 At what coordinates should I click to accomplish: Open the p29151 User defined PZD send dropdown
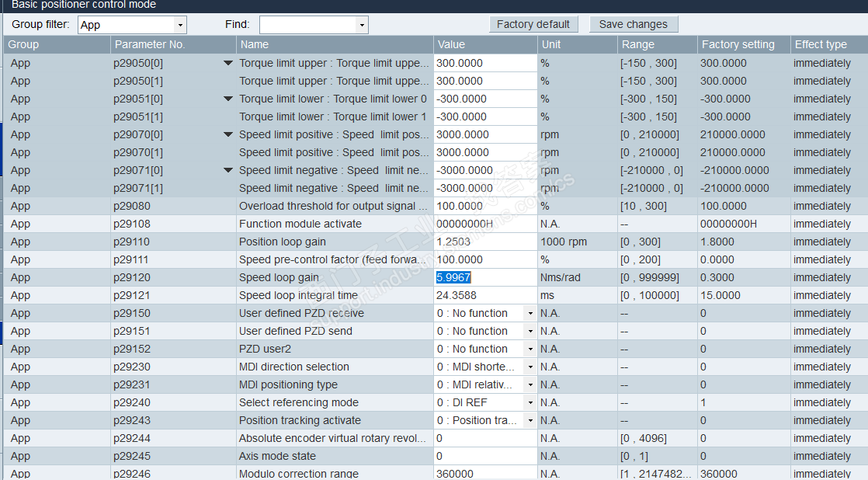[x=530, y=331]
